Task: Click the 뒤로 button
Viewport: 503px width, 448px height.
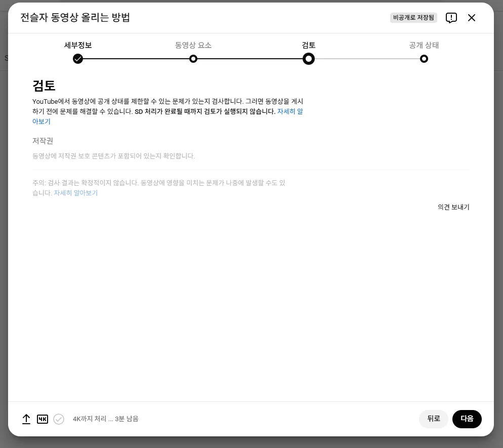Action: click(x=433, y=419)
